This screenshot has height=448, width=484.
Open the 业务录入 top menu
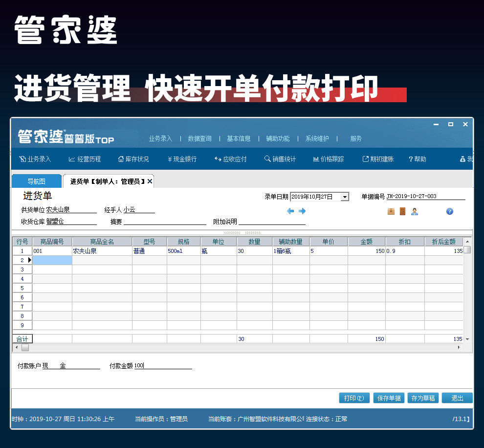tap(160, 138)
